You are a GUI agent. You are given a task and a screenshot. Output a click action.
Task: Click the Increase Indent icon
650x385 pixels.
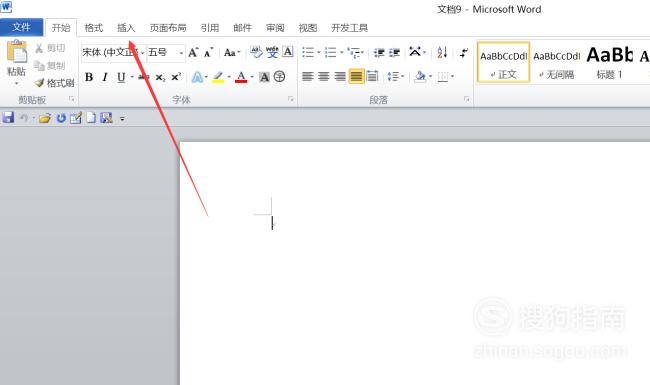[x=394, y=53]
